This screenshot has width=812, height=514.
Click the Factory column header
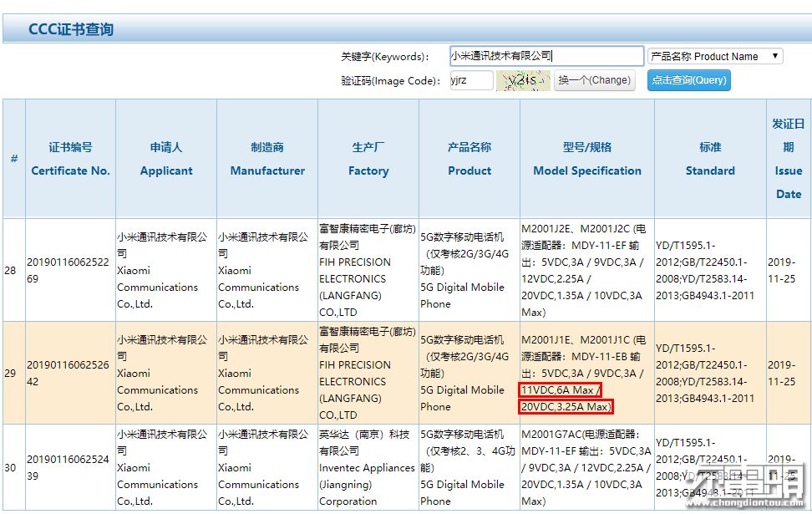[368, 159]
